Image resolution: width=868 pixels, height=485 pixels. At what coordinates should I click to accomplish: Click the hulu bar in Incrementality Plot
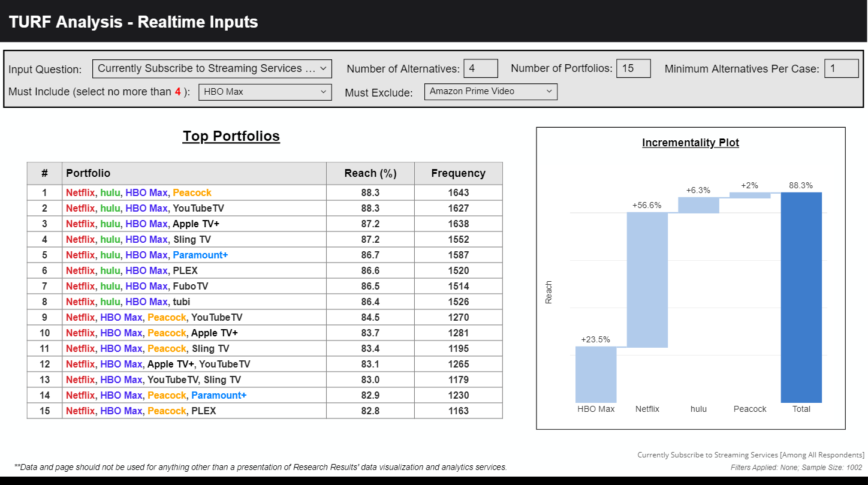pyautogui.click(x=698, y=205)
